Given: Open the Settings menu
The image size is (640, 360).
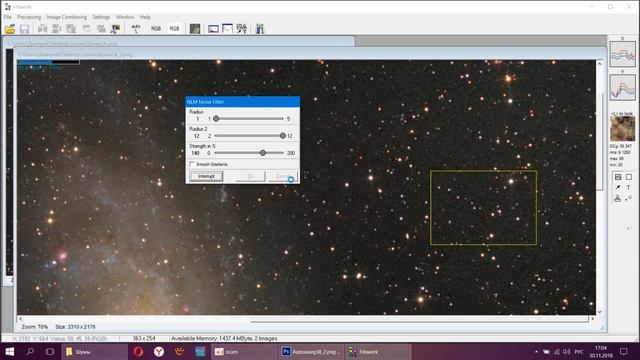Looking at the screenshot, I should pyautogui.click(x=101, y=17).
